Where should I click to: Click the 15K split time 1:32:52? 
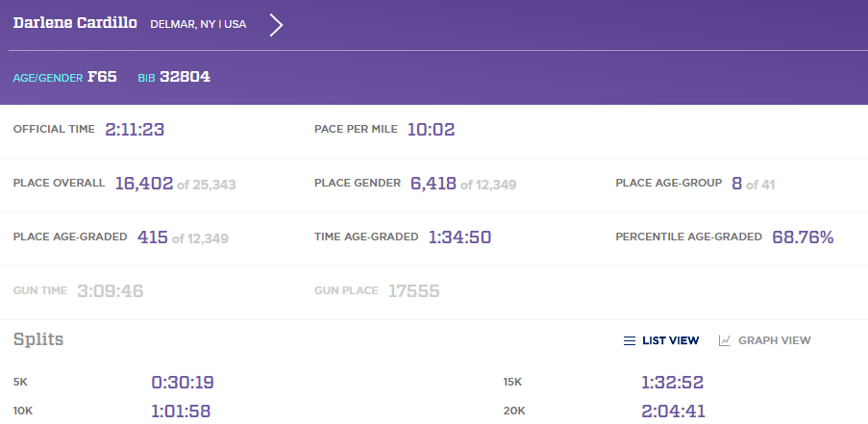[672, 383]
